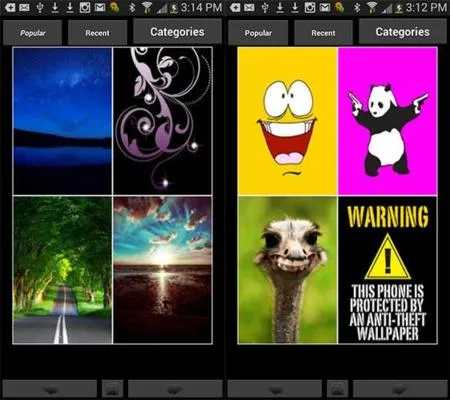Switch to Recent tab on the 3:12 PM screen
This screenshot has width=450, height=400.
pyautogui.click(x=323, y=33)
